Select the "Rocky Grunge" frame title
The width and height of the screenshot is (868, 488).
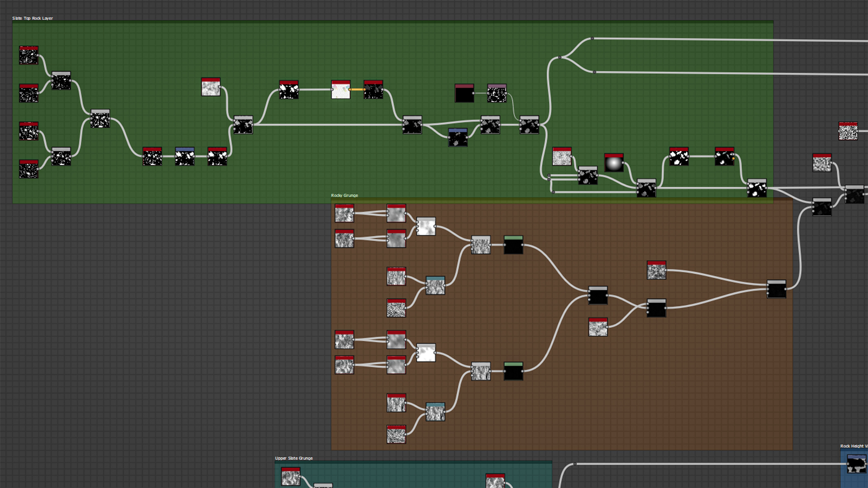click(x=344, y=195)
